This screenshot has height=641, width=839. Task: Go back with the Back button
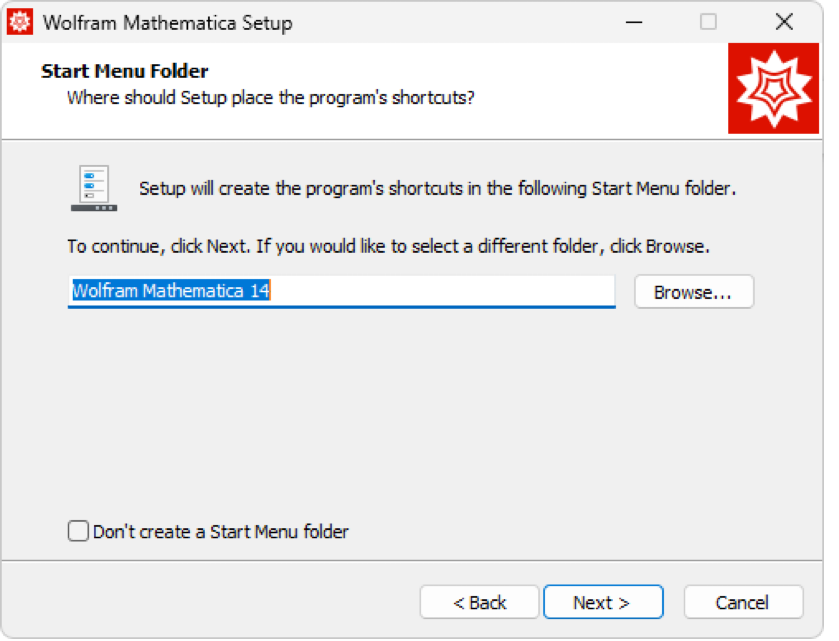tap(479, 602)
